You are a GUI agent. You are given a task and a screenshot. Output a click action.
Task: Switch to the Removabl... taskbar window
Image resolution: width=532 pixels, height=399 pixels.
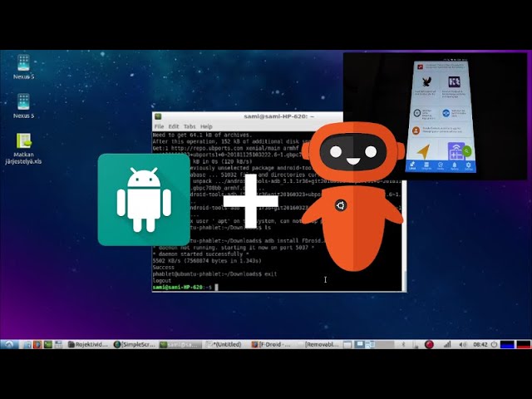(x=318, y=345)
